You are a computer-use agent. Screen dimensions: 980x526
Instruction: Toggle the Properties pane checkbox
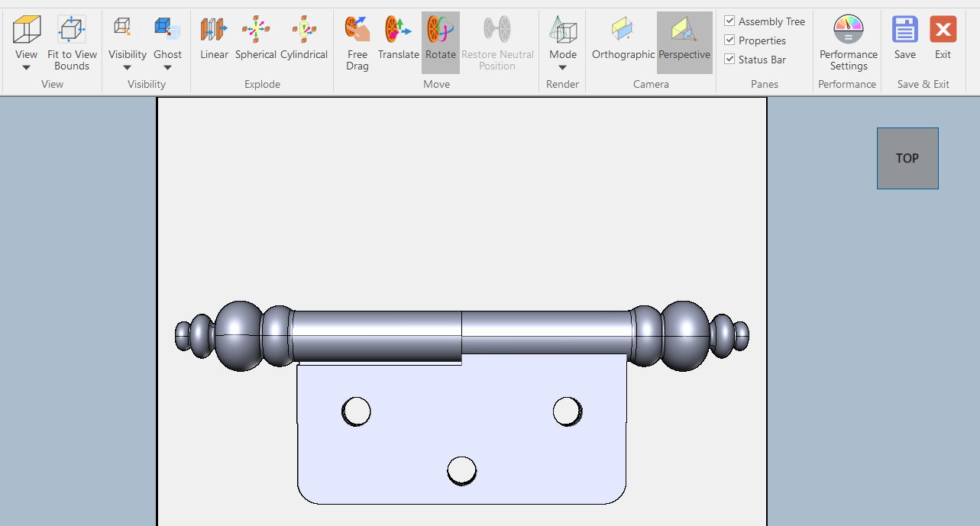[x=729, y=40]
